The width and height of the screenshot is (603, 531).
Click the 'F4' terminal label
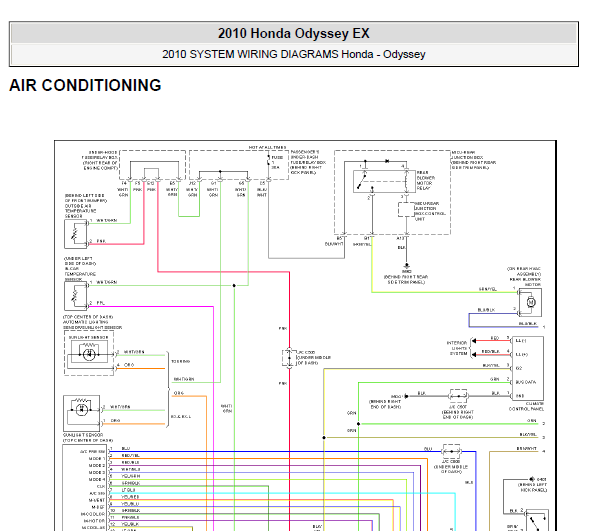tap(123, 183)
